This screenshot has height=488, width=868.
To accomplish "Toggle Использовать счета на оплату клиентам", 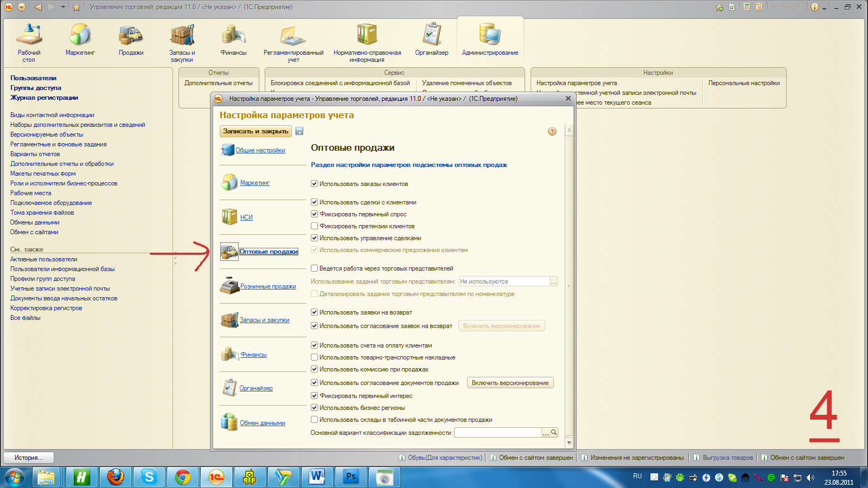I will [314, 345].
